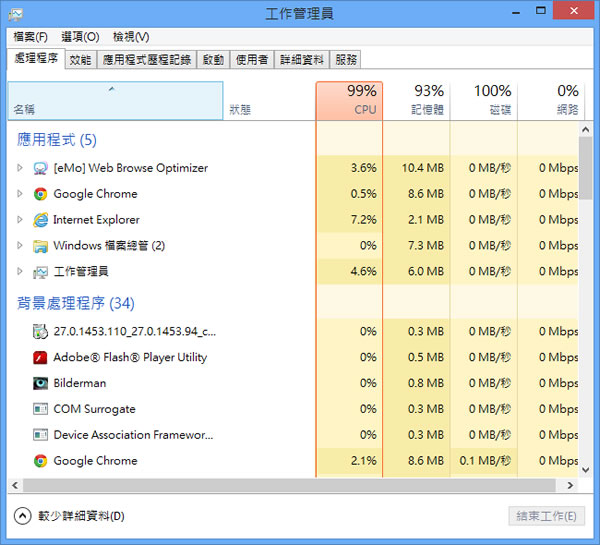Click the Adobe Flash Player Utility icon

coord(40,357)
